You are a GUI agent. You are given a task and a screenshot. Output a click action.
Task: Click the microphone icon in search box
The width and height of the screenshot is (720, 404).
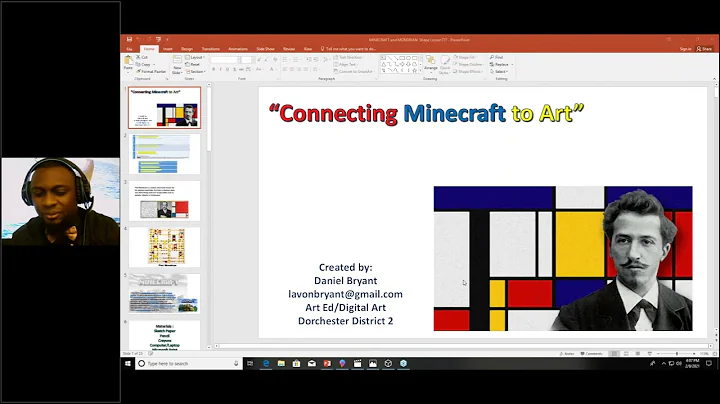236,363
